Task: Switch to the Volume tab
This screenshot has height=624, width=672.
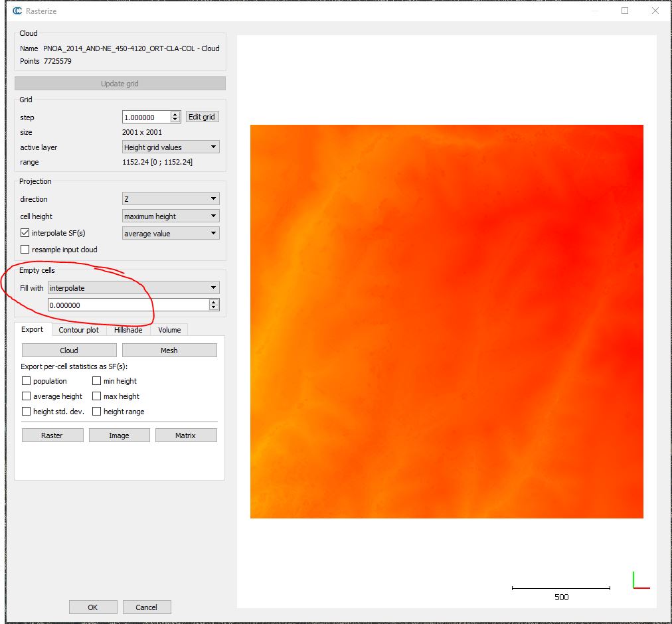Action: (x=169, y=330)
